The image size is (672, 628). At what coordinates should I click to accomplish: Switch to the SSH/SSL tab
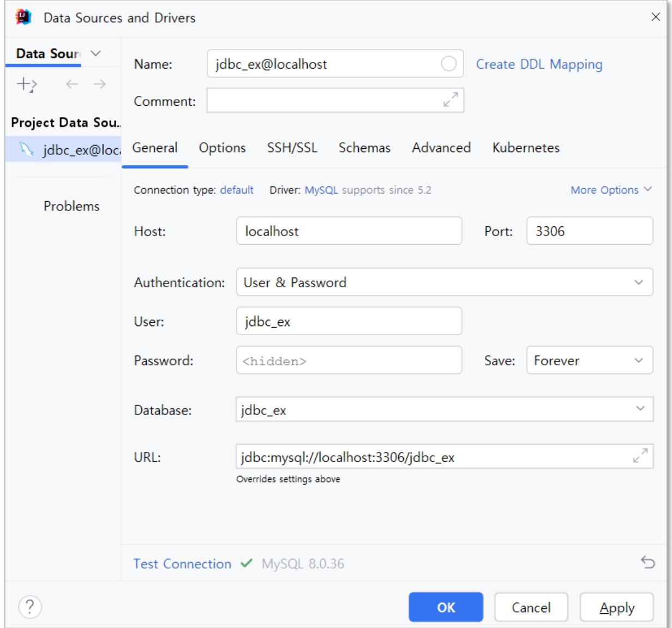[x=292, y=148]
